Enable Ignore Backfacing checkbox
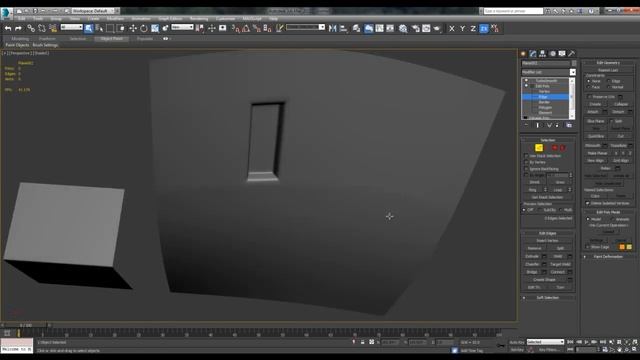This screenshot has height=360, width=640. pos(526,169)
